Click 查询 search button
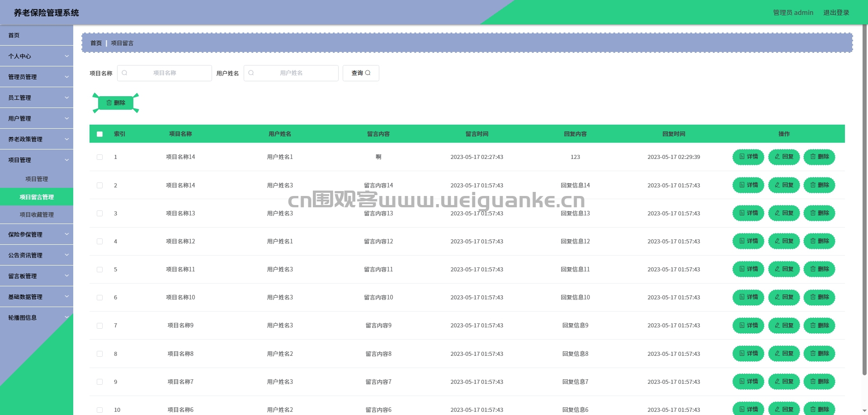Screen dimensions: 868x415 point(361,73)
